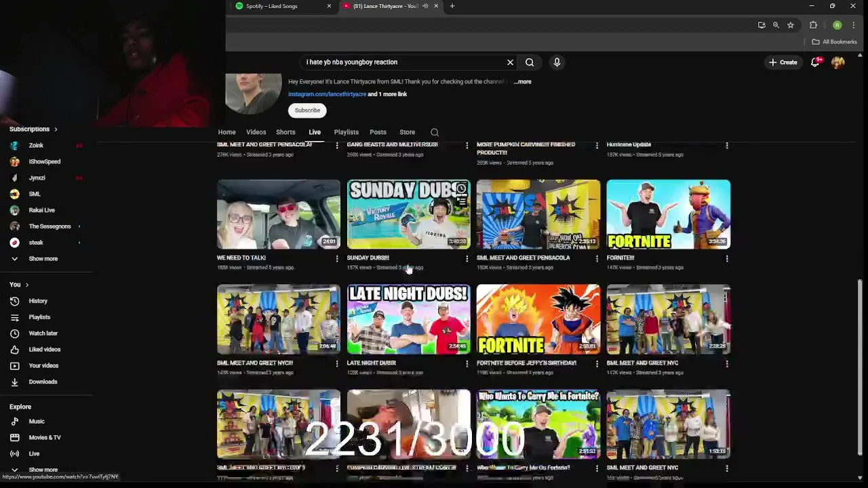The height and width of the screenshot is (488, 868).
Task: Click the Chrome profile avatar
Action: coord(837,25)
